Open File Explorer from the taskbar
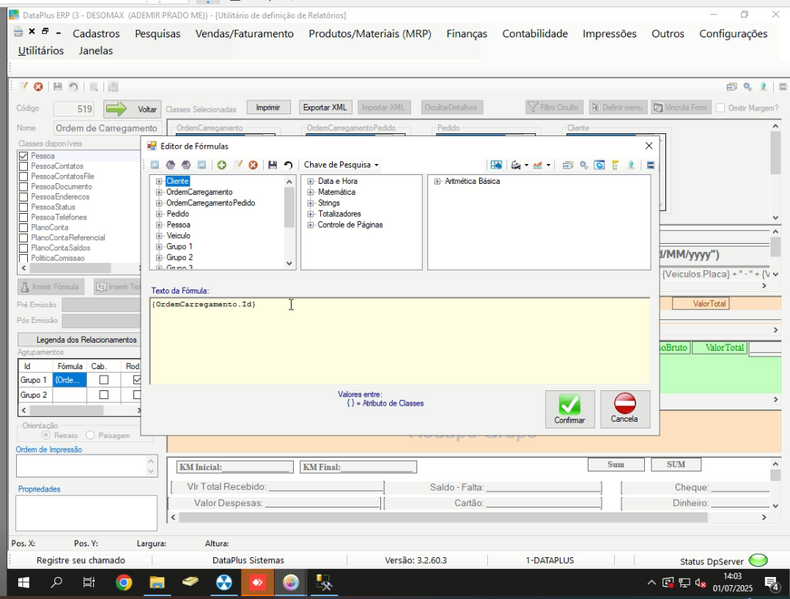Viewport: 790px width, 599px height. click(157, 583)
